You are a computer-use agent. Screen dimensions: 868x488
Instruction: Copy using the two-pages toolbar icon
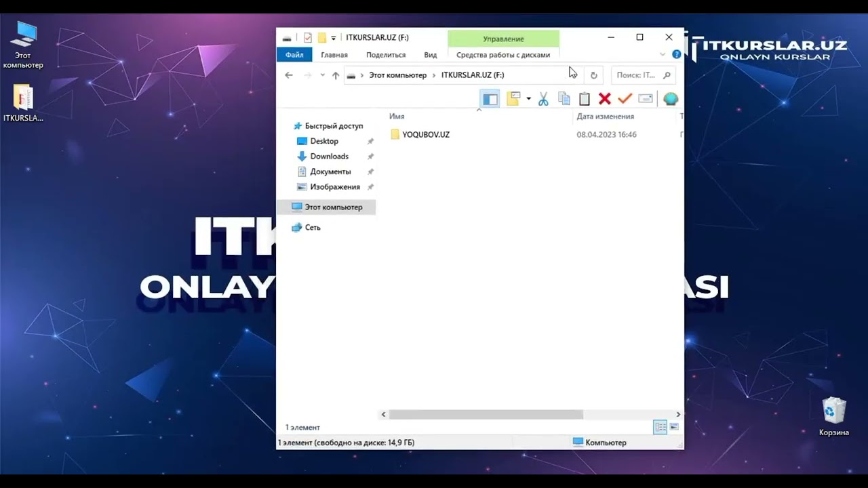point(564,99)
